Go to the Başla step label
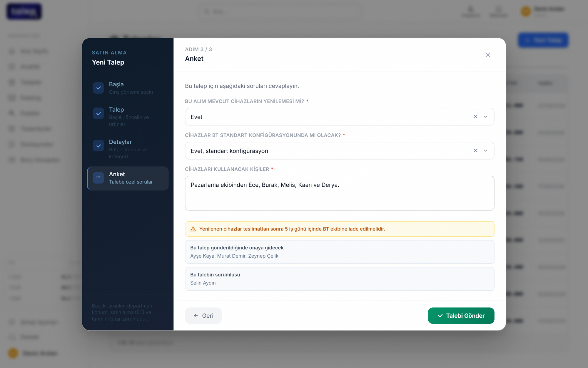This screenshot has width=588, height=368. (x=116, y=84)
